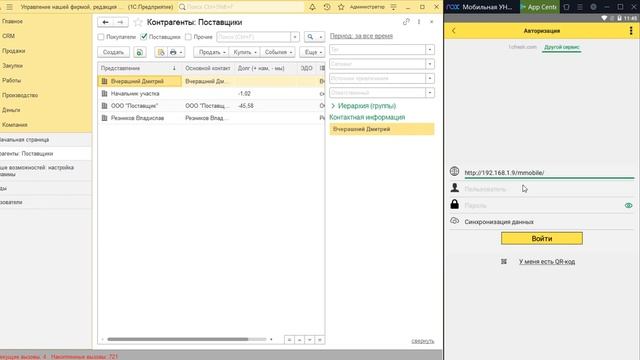The image size is (640, 360).
Task: Click the server address input field
Action: point(549,173)
